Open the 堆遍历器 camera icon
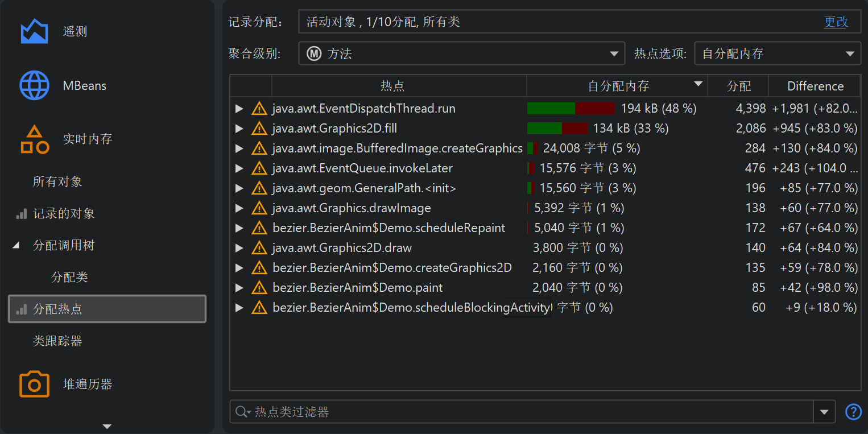This screenshot has height=434, width=868. (x=34, y=384)
